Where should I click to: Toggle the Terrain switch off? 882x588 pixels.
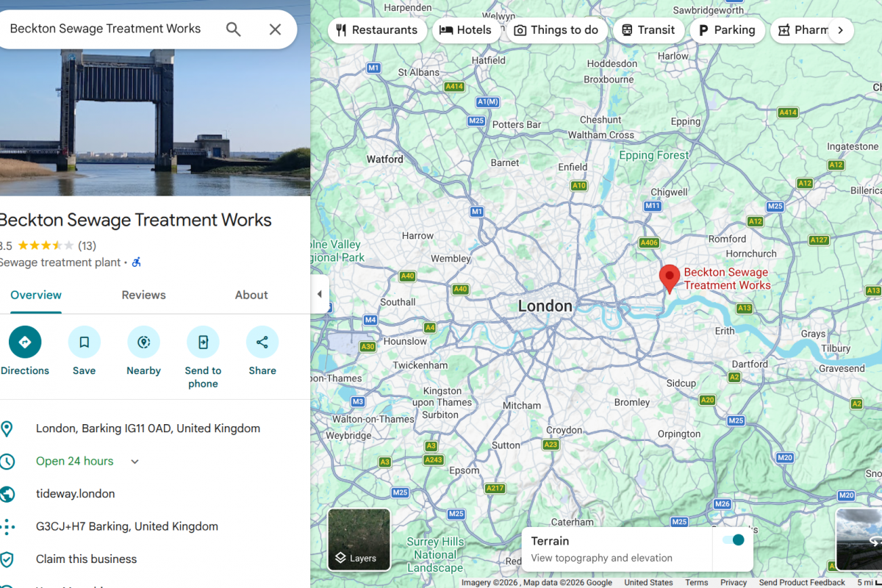coord(733,540)
